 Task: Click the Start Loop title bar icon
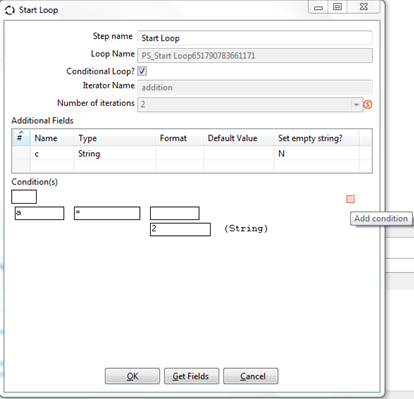[x=10, y=10]
